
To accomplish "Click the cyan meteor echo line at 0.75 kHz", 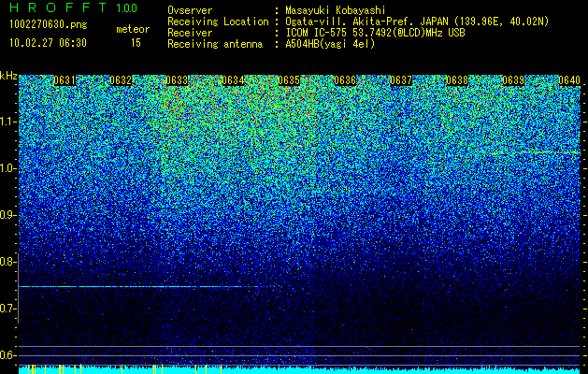I will pos(138,287).
